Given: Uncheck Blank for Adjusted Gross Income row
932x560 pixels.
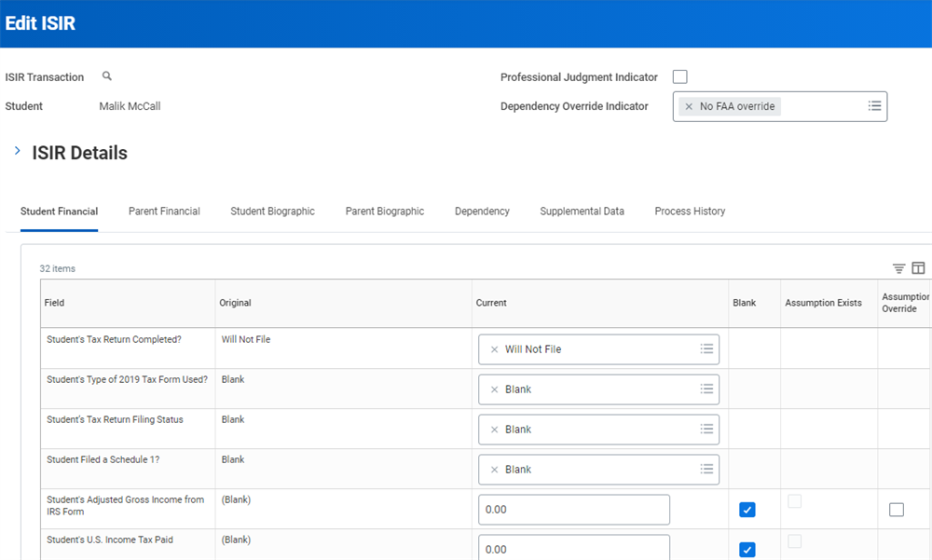Looking at the screenshot, I should click(x=747, y=510).
